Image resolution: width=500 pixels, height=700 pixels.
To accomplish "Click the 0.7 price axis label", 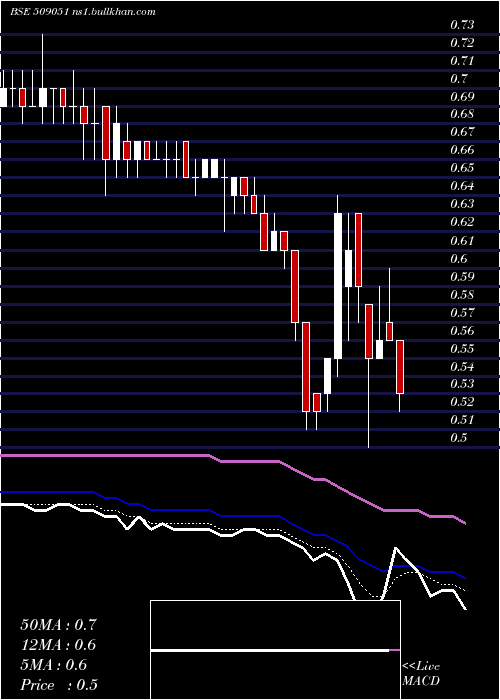I will pyautogui.click(x=458, y=79).
